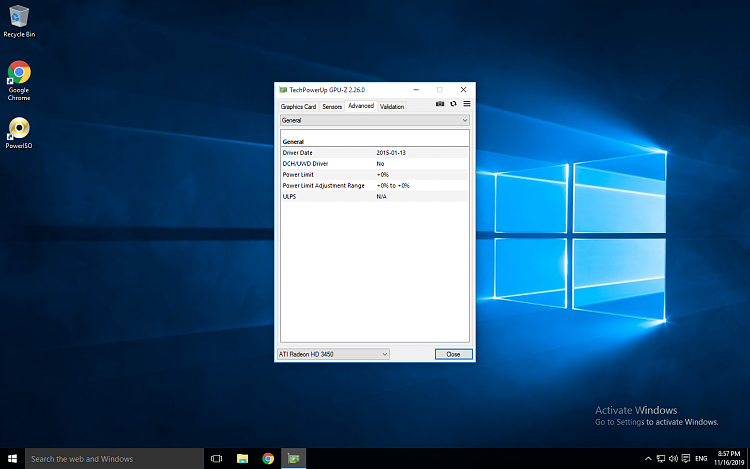750x469 pixels.
Task: Open the ATI Radeon HD 3450 GPU selector
Action: point(333,354)
